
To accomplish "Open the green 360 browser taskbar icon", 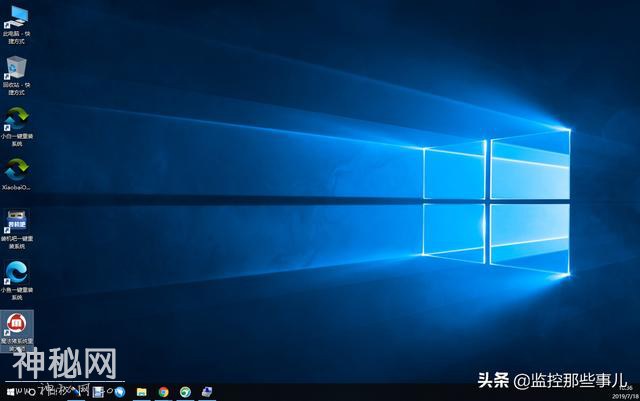I will 185,392.
